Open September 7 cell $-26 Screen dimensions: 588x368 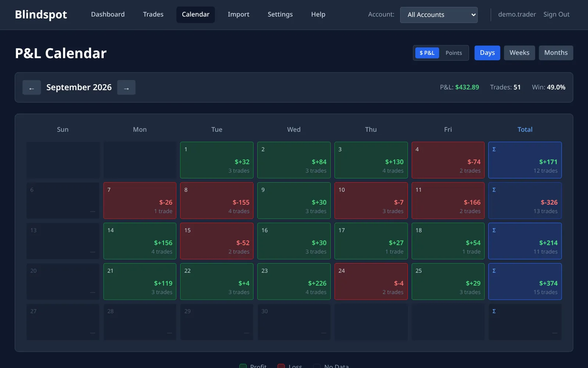tap(140, 201)
